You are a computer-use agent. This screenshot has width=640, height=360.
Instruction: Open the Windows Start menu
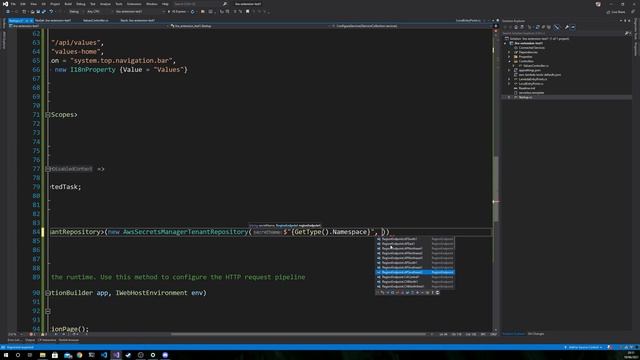(x=6, y=355)
